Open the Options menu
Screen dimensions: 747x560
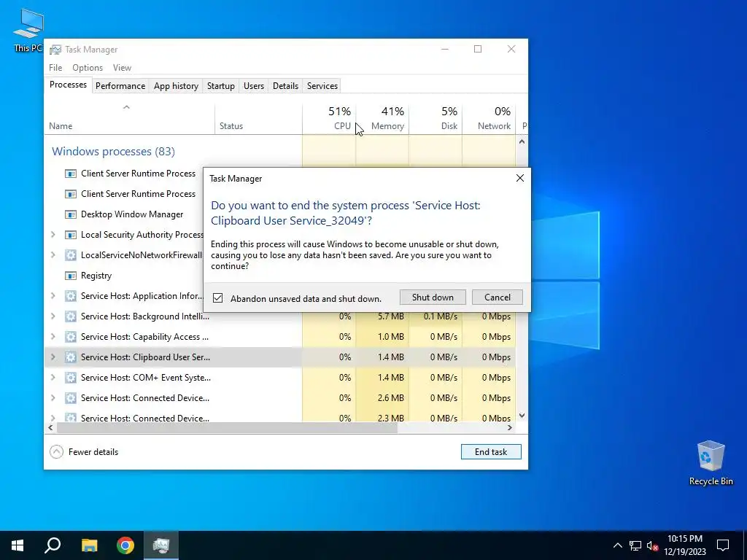pos(88,68)
